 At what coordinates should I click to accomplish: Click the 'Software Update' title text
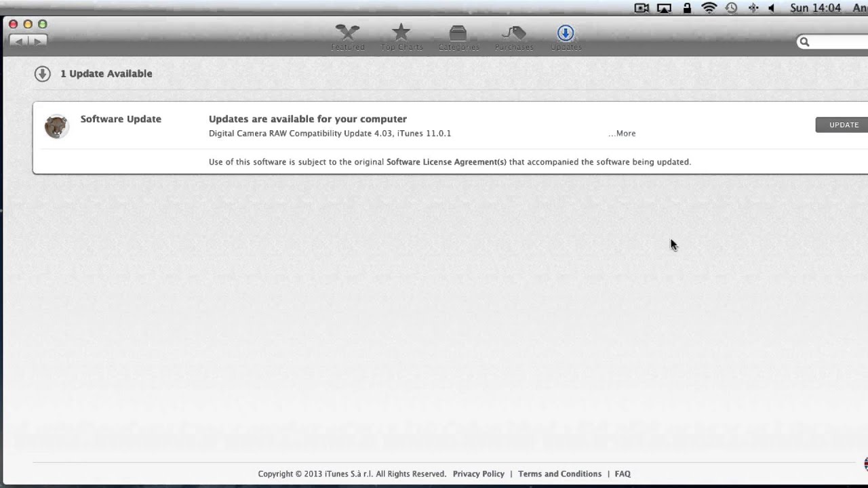point(121,119)
